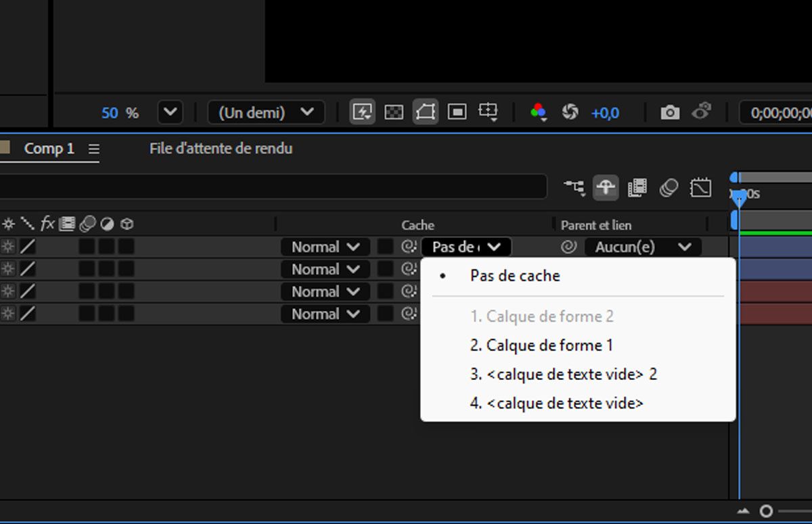Open the zoom level dropdown arrow
This screenshot has width=812, height=524.
pos(170,112)
